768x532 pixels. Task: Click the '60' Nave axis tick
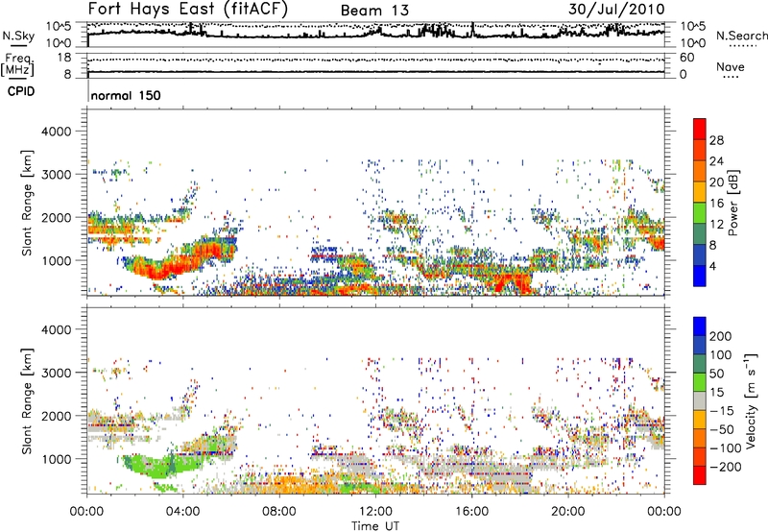(x=686, y=58)
